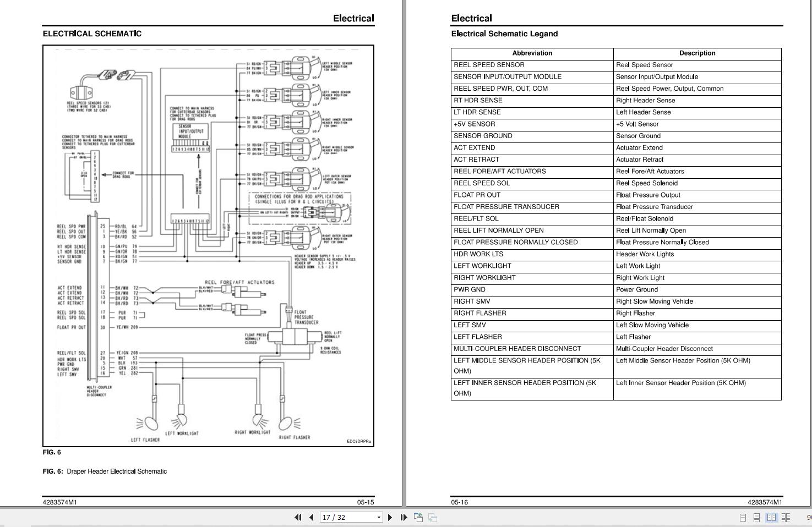Click the 'Left Header Sense' description cell
The image size is (812, 527).
[697, 112]
